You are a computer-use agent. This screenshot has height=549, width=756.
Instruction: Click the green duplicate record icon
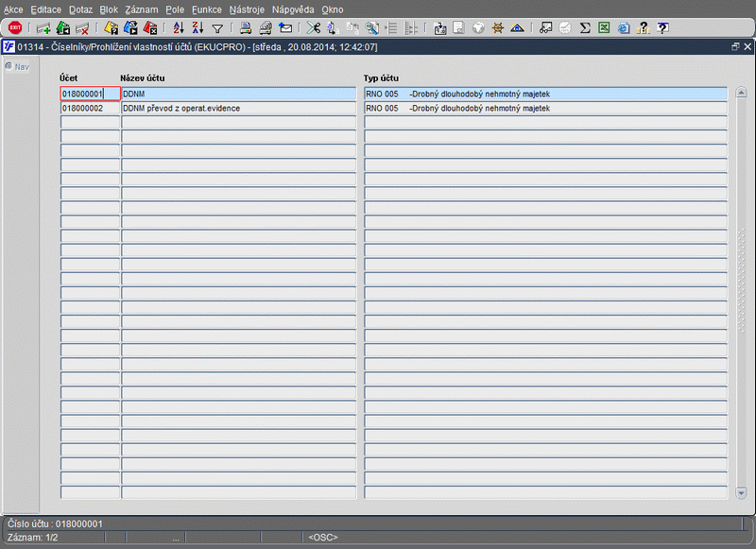[x=63, y=28]
